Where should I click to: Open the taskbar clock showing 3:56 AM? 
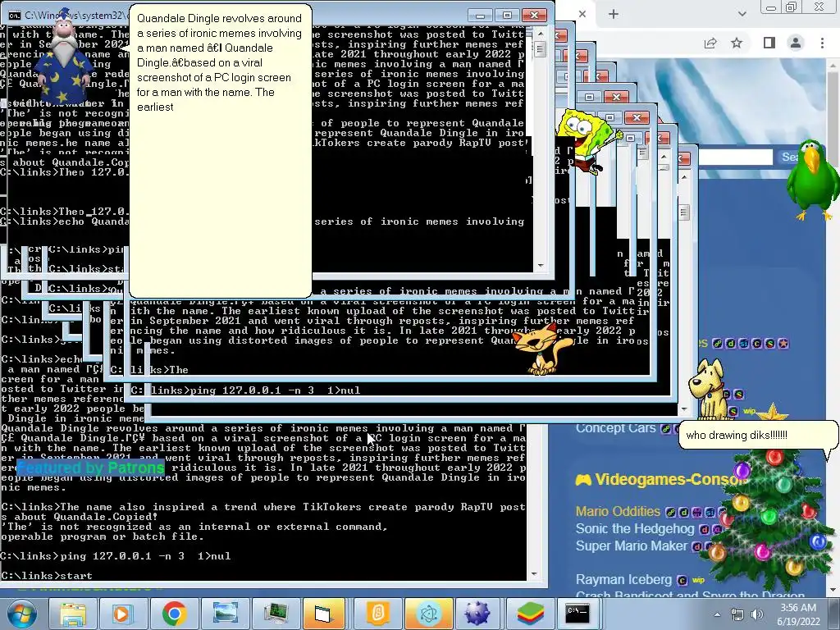pyautogui.click(x=798, y=614)
